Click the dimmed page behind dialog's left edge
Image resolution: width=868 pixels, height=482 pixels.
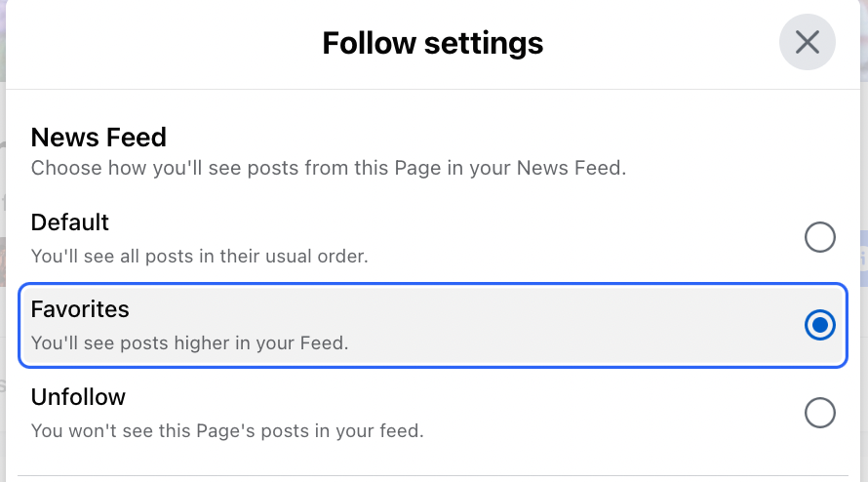click(3, 241)
